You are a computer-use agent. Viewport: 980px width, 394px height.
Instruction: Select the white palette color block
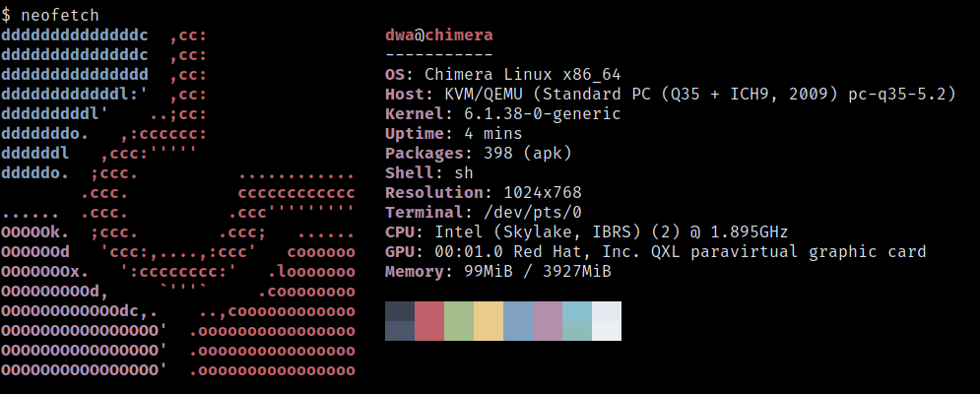tap(607, 321)
